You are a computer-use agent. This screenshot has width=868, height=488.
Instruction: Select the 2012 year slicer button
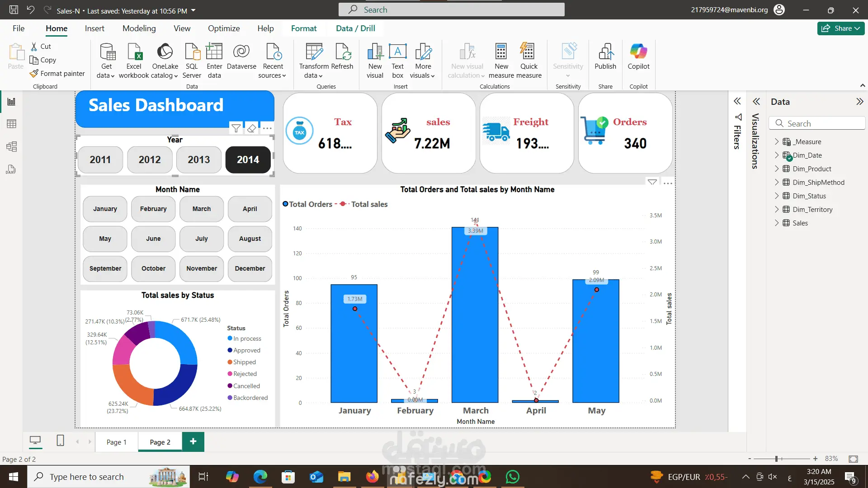[149, 160]
